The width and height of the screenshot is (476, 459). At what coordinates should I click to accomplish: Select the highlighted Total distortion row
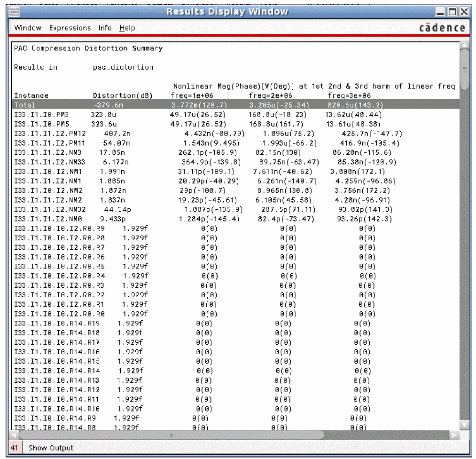pos(235,105)
